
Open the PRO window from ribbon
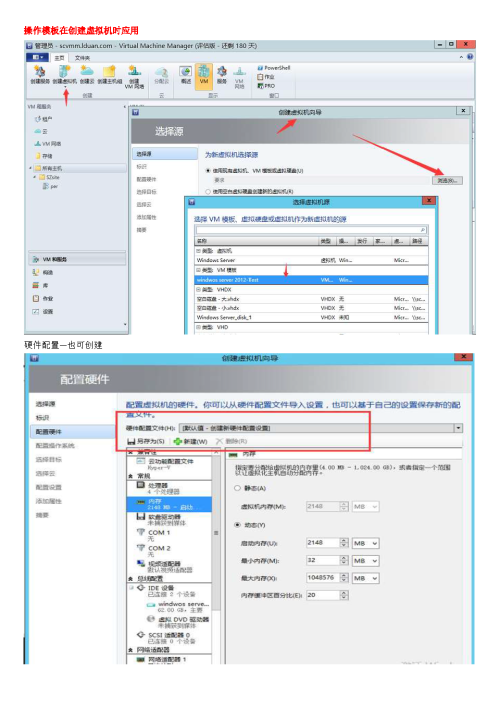coord(266,86)
